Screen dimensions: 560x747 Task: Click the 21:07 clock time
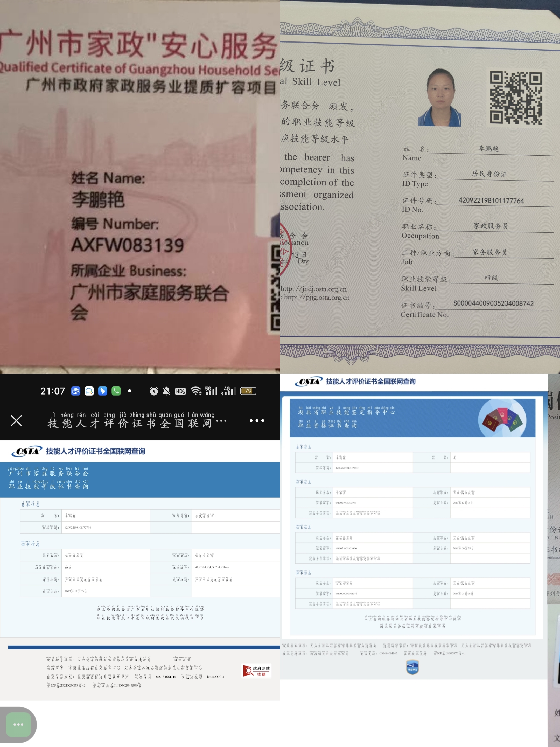click(x=53, y=391)
